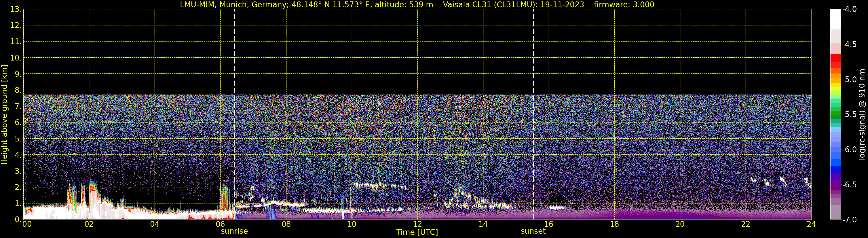Click the '8.' height axis tick label
Image resolution: width=868 pixels, height=238 pixels.
tap(18, 90)
